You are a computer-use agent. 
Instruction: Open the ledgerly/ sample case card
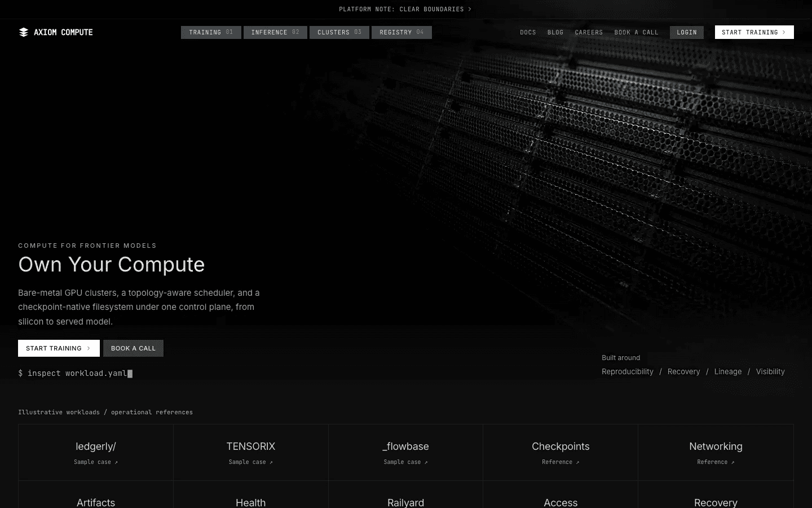96,453
